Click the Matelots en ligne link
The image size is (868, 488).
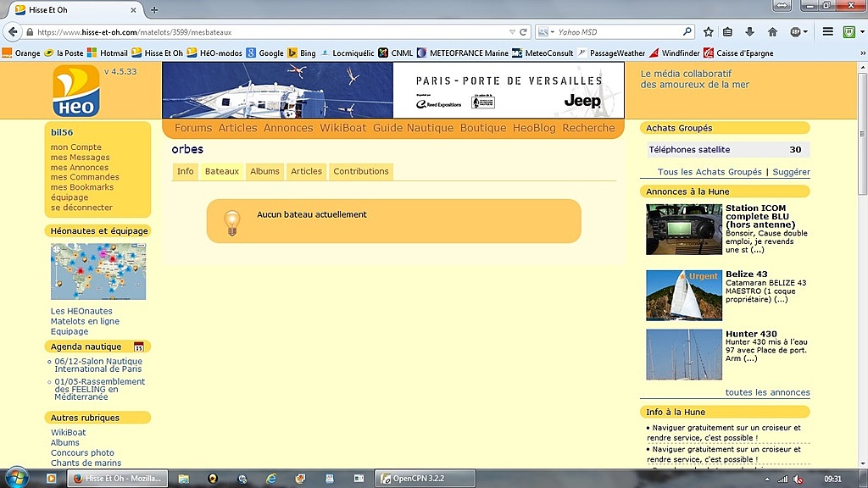click(85, 321)
